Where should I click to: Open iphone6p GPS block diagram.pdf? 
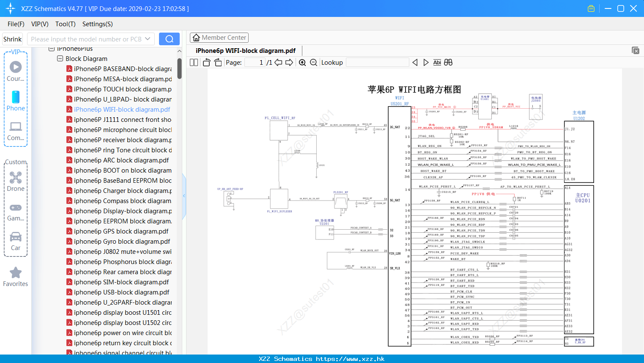[x=118, y=231]
